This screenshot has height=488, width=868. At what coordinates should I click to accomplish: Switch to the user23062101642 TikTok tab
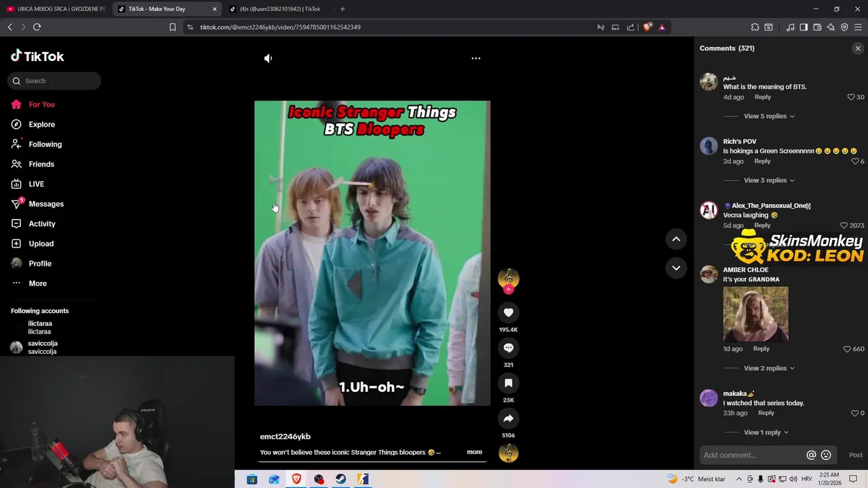pyautogui.click(x=278, y=9)
